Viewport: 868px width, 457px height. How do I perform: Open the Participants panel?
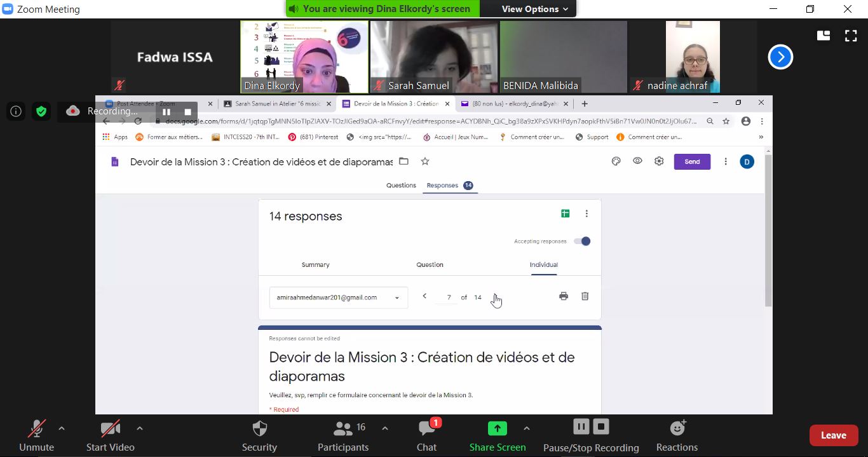point(343,428)
